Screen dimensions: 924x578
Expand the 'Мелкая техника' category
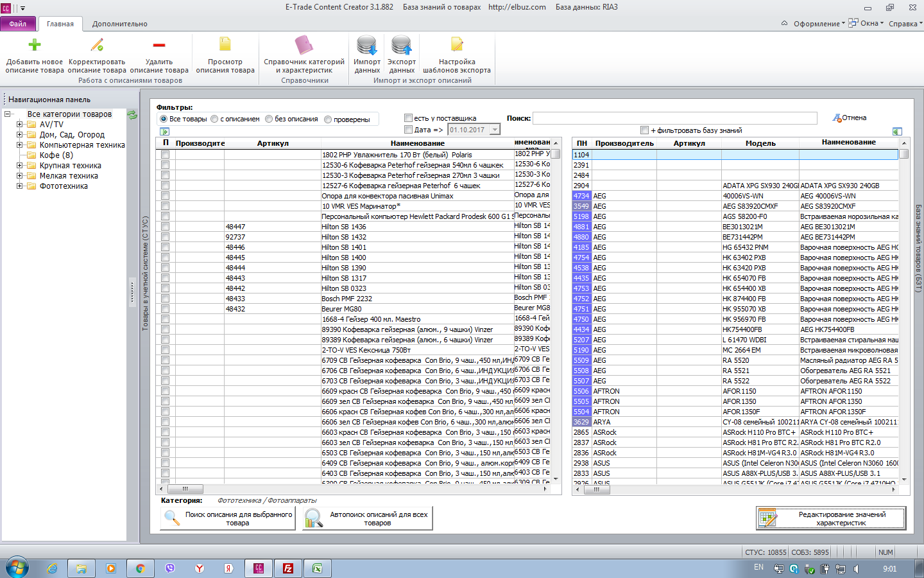pos(19,176)
